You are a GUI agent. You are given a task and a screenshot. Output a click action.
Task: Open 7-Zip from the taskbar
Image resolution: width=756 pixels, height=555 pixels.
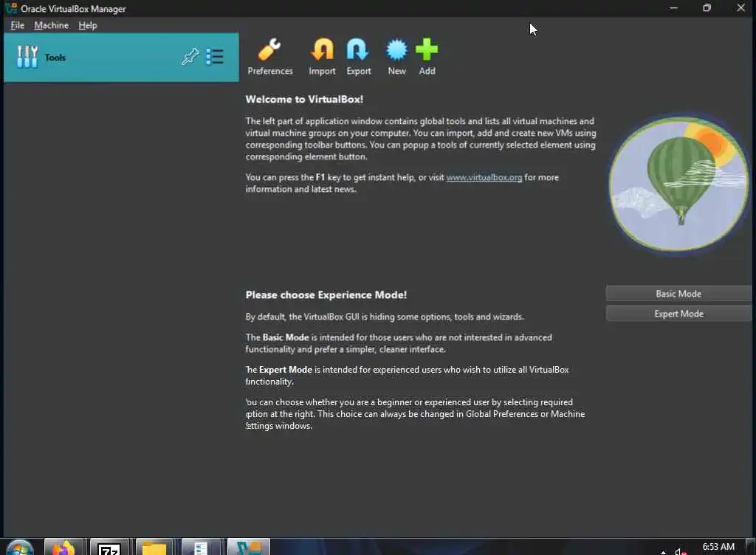(109, 548)
